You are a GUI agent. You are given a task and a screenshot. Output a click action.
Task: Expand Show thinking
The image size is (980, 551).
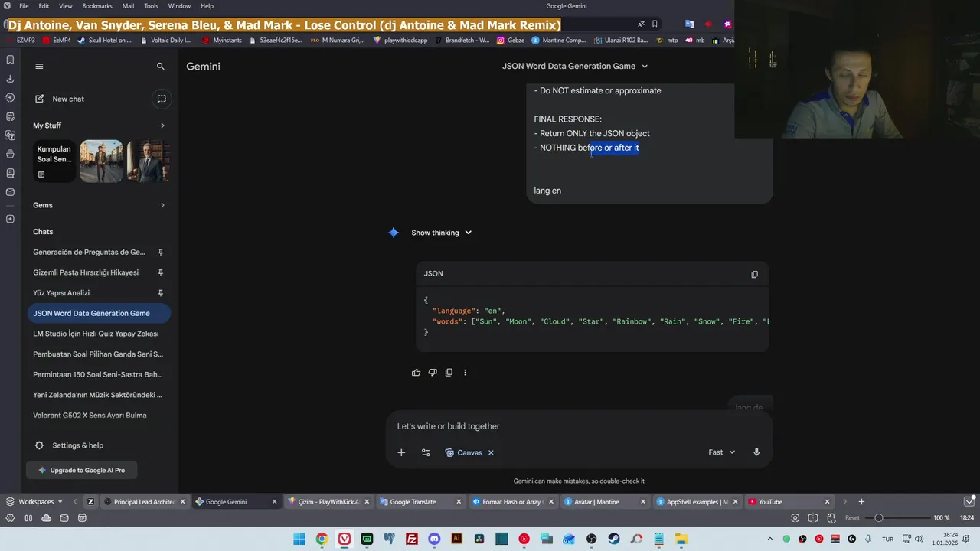(442, 233)
